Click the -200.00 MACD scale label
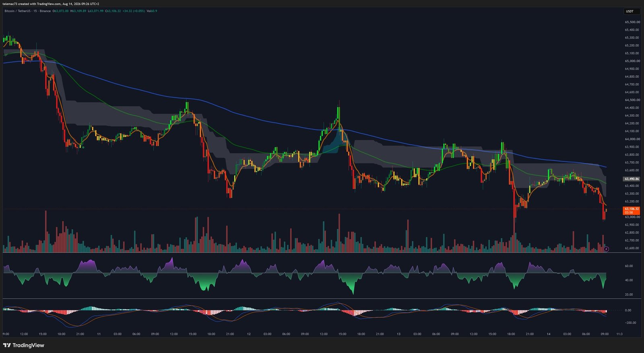The height and width of the screenshot is (353, 644). coord(630,322)
